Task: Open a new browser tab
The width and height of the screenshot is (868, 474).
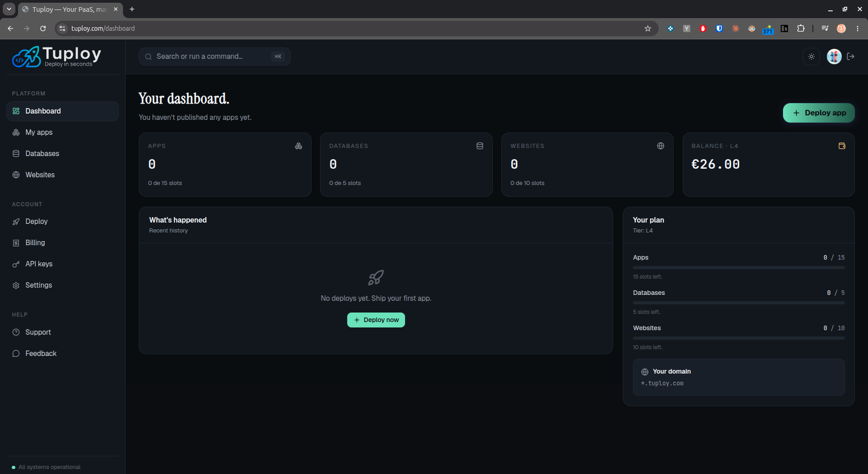Action: click(x=132, y=9)
